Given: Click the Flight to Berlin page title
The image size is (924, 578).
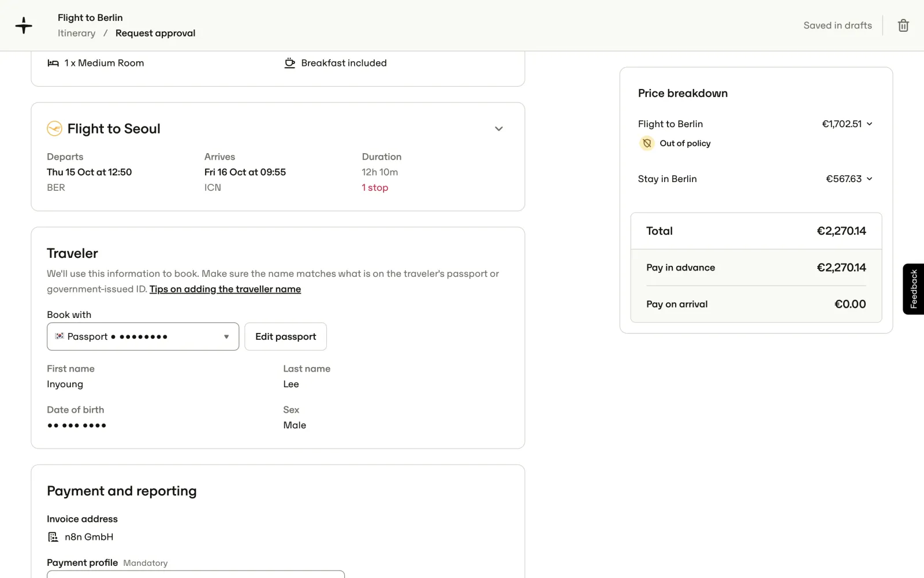Looking at the screenshot, I should (90, 17).
